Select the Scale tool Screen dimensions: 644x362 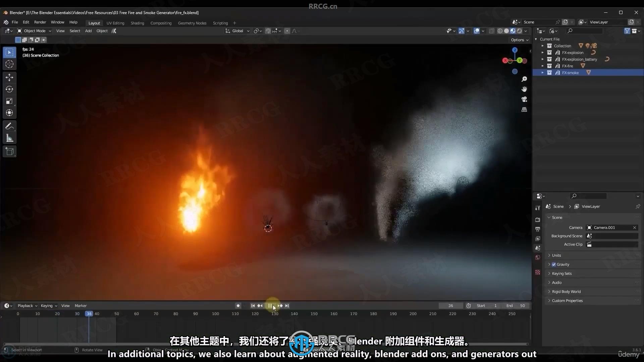pos(9,101)
